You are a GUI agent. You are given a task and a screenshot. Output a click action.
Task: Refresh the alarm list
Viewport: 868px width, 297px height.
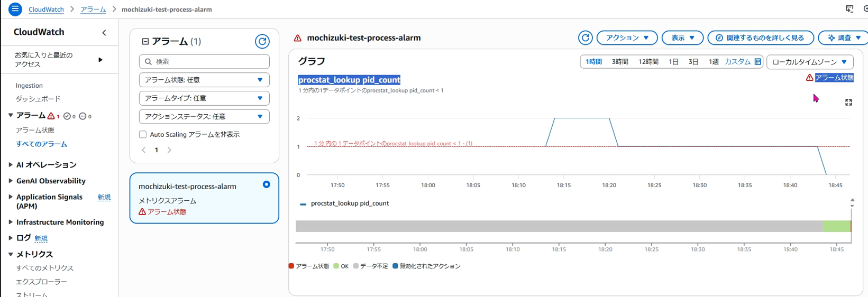pos(262,41)
